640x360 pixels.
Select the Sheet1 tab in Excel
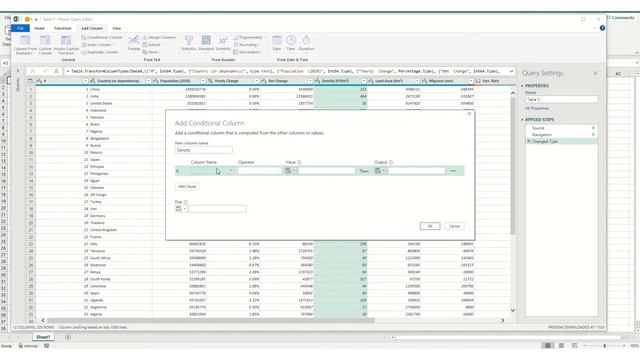[x=43, y=337]
